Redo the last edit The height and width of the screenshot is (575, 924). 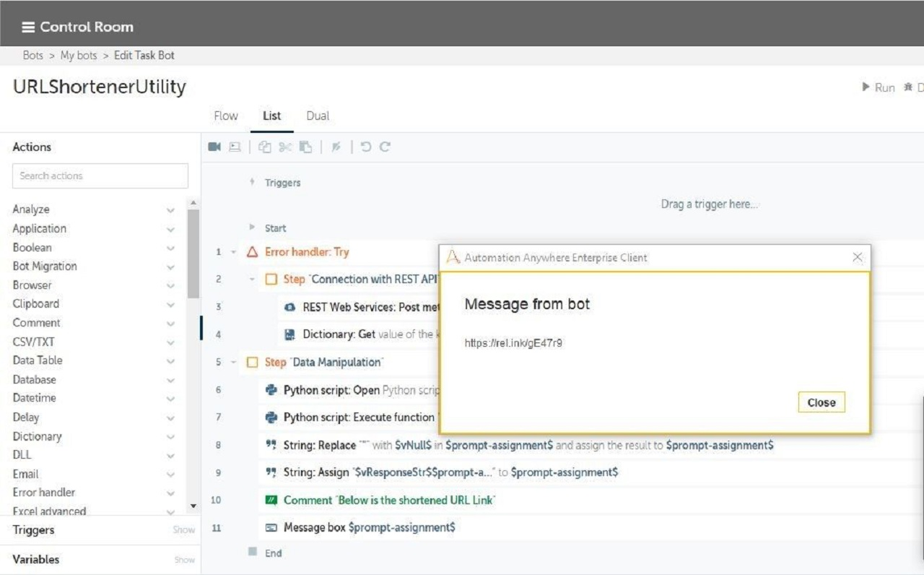pos(385,147)
